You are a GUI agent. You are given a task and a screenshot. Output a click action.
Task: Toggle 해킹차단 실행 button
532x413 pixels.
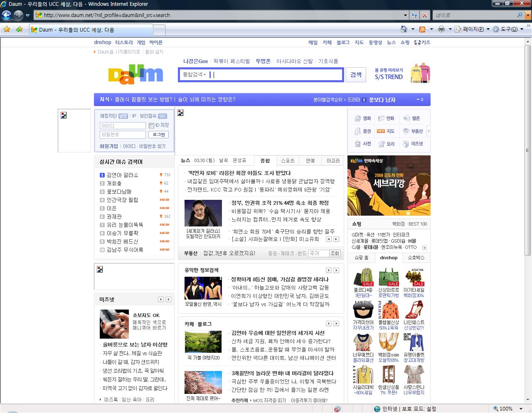123,116
